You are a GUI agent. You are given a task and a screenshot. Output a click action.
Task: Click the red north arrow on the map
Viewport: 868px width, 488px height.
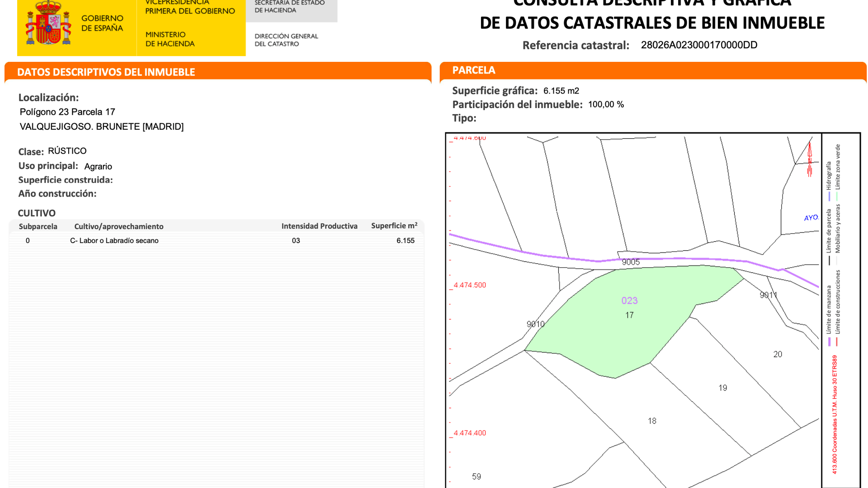pyautogui.click(x=810, y=159)
